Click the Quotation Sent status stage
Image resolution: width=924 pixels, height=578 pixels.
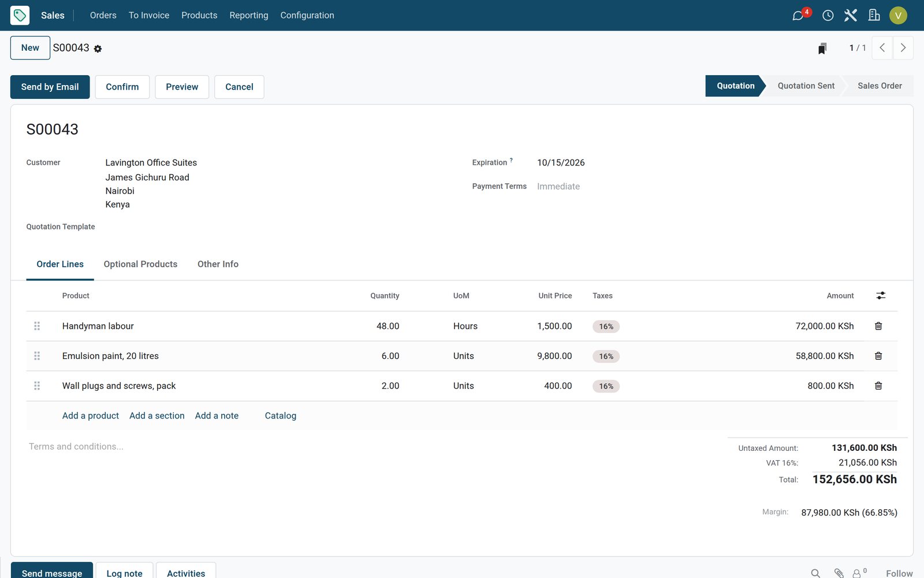(x=806, y=86)
